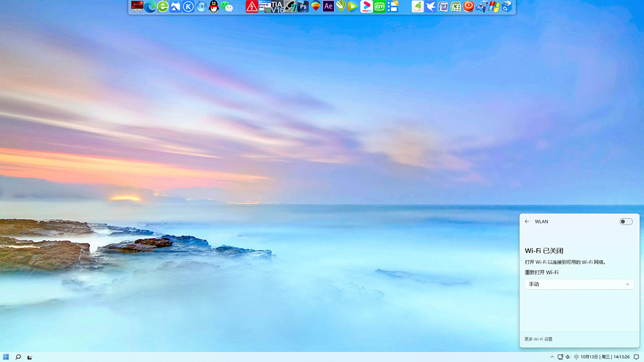
Task: Open the QQ penguin app
Action: point(214,7)
